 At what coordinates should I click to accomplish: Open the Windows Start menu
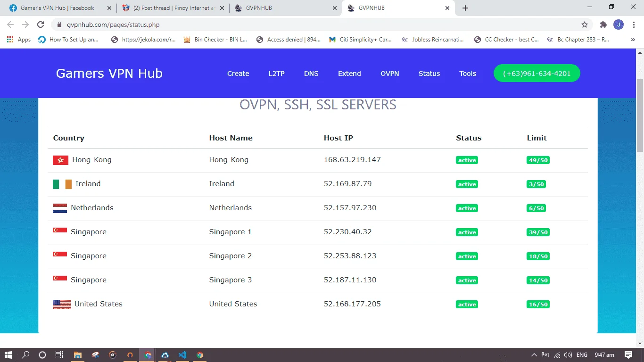(x=8, y=355)
